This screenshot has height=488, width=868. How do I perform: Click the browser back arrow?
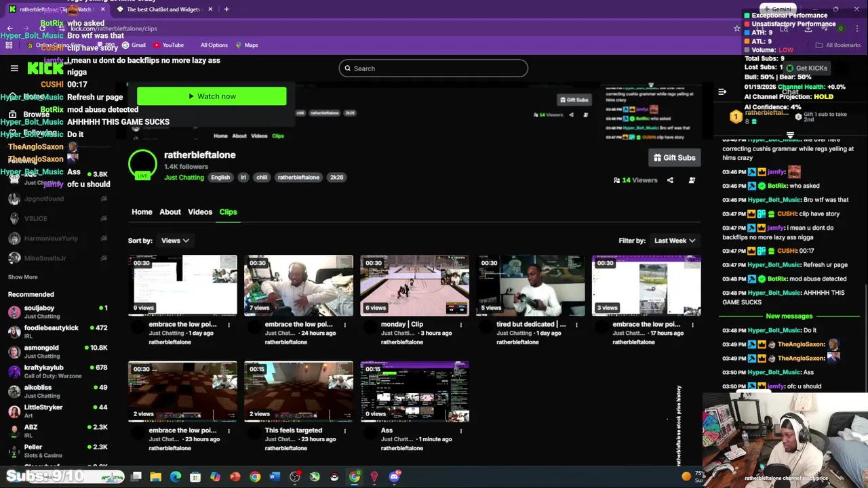click(10, 28)
